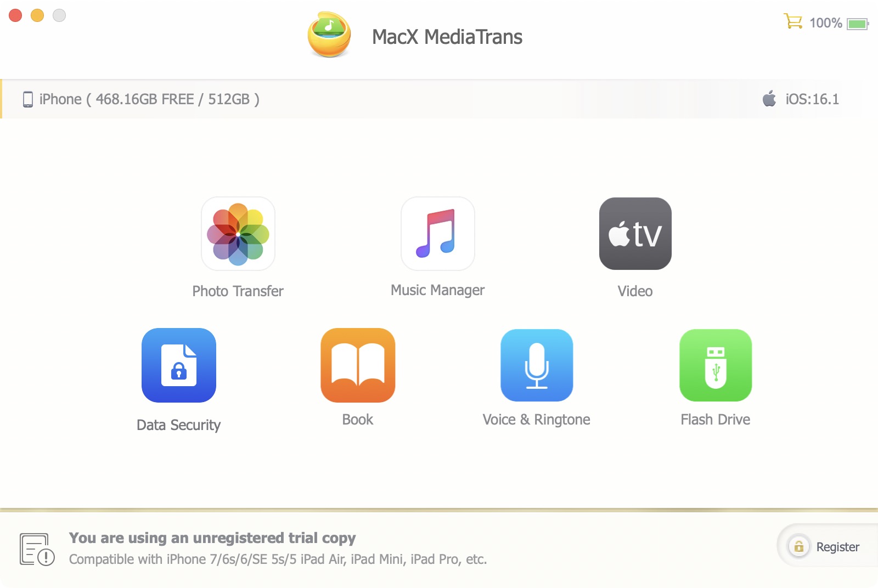The image size is (878, 588).
Task: Select the Voice & Ringtone label
Action: click(x=536, y=420)
